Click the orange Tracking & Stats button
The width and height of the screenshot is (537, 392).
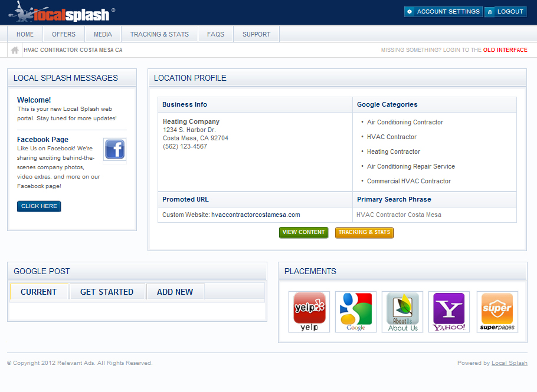pos(364,232)
